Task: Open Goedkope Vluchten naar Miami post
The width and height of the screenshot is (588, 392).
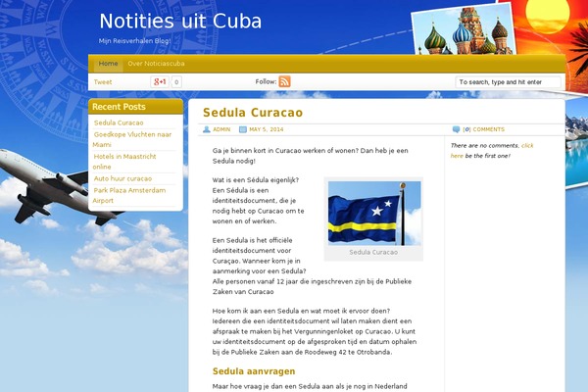Action: [132, 139]
